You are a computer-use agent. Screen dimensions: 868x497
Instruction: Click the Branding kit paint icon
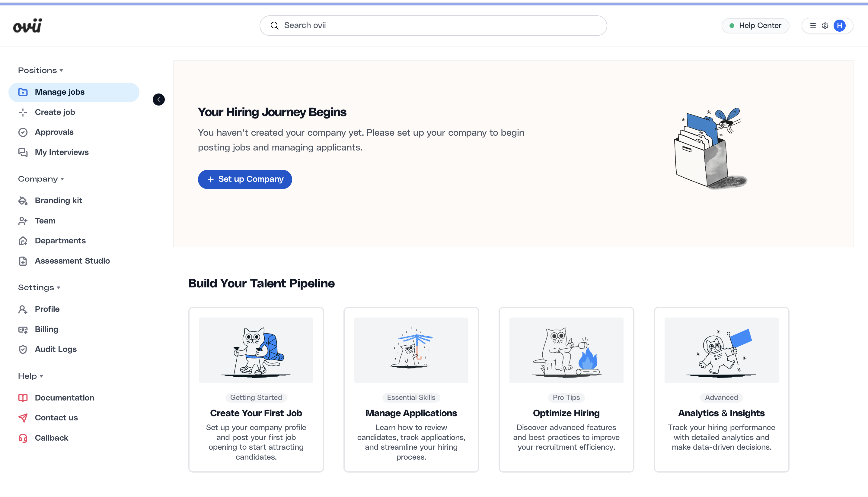point(23,201)
